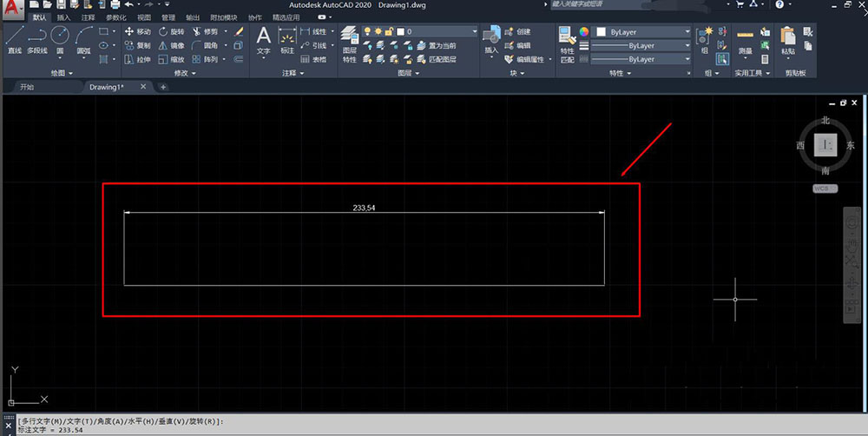The image size is (868, 436).
Task: Switch to the 插入 ribbon tab
Action: click(x=63, y=17)
